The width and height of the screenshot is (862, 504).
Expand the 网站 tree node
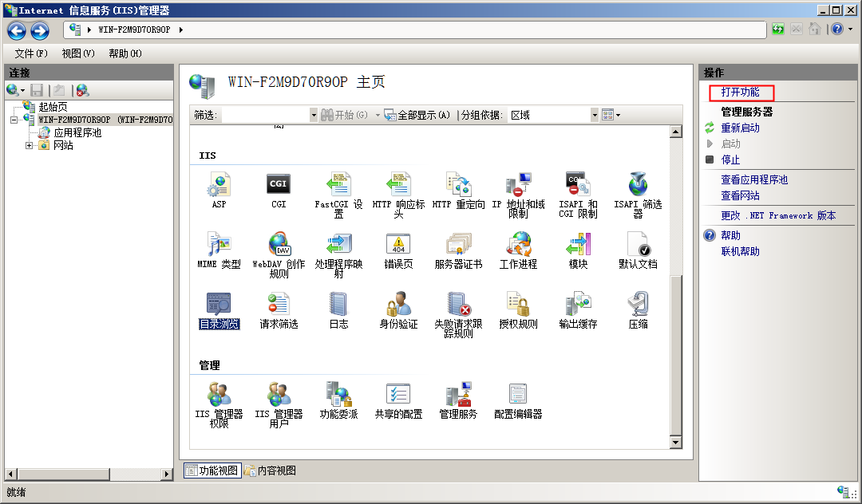click(30, 146)
